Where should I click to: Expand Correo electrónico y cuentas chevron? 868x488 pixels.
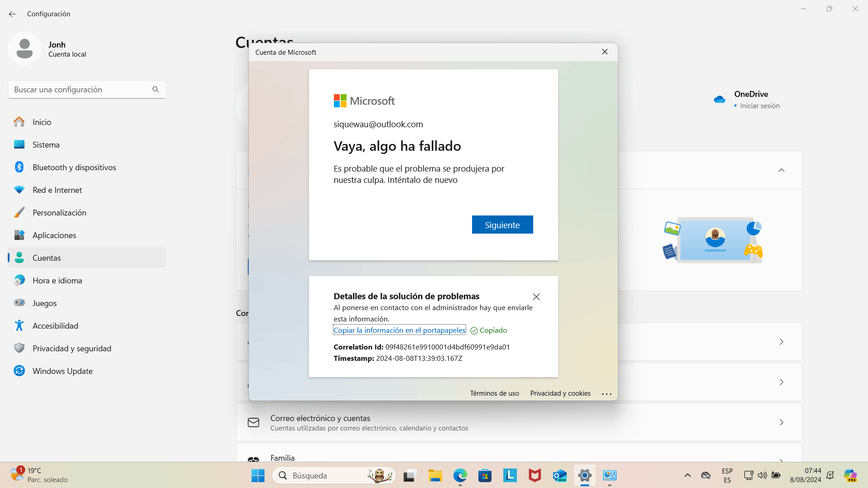pyautogui.click(x=781, y=422)
